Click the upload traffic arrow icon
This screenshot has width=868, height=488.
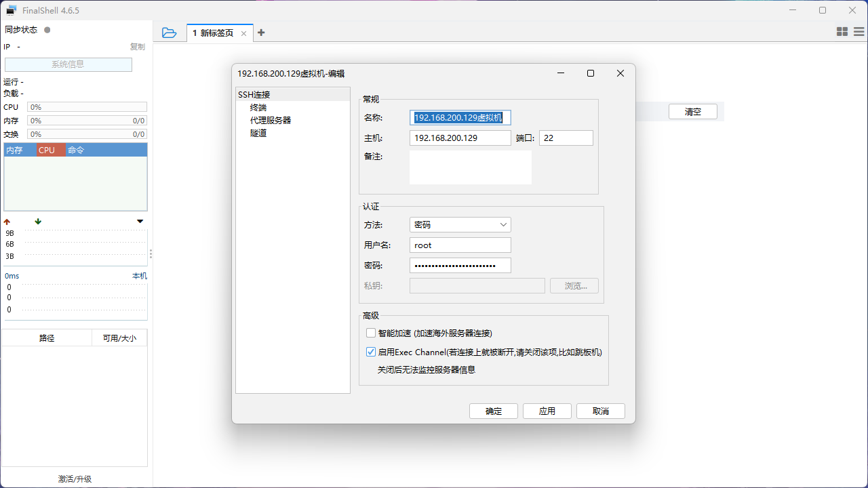tap(6, 221)
